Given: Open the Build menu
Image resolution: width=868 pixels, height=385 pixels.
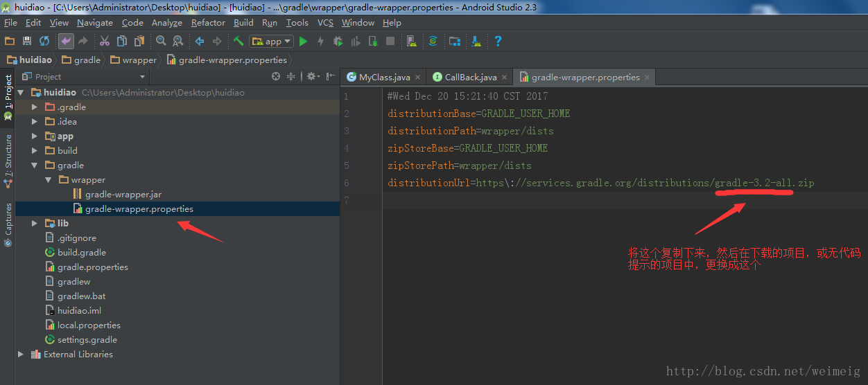Looking at the screenshot, I should (x=243, y=23).
